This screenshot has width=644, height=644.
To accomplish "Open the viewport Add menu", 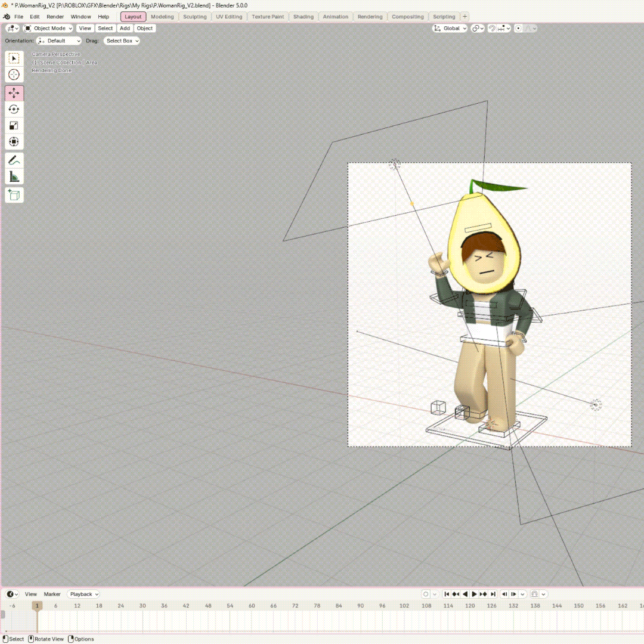I will click(125, 29).
